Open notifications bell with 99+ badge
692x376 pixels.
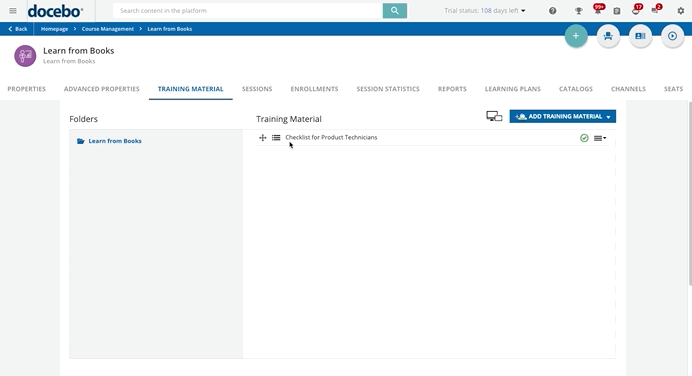click(x=598, y=10)
